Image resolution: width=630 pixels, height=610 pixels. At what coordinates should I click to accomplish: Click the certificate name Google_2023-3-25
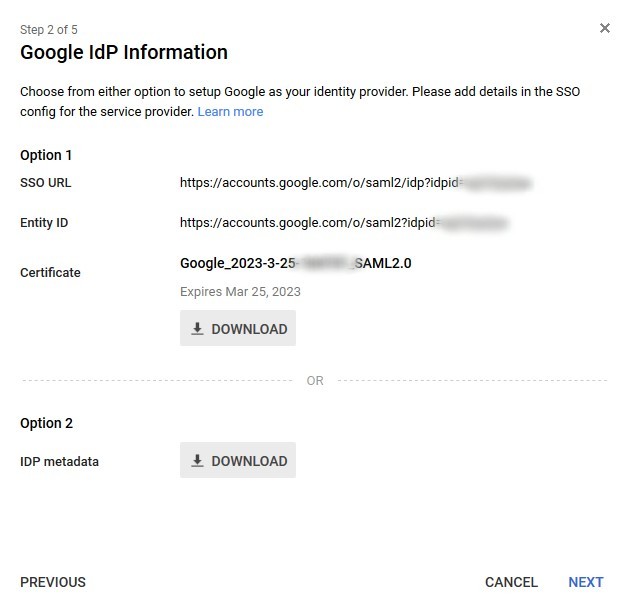[x=296, y=263]
